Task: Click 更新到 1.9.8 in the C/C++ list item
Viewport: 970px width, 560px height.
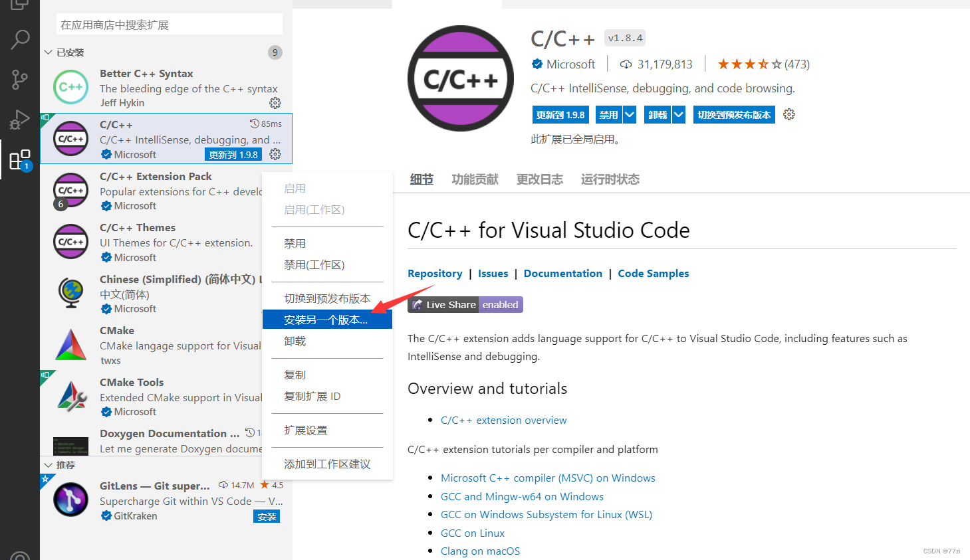Action: (x=233, y=155)
